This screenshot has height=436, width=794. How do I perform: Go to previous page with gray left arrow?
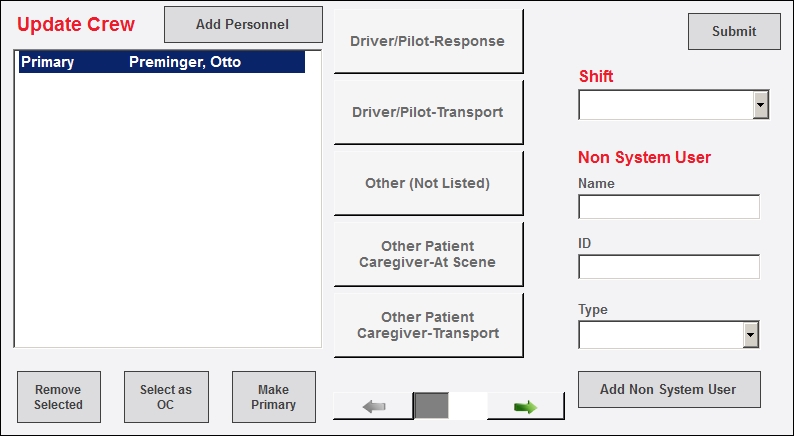tap(374, 406)
